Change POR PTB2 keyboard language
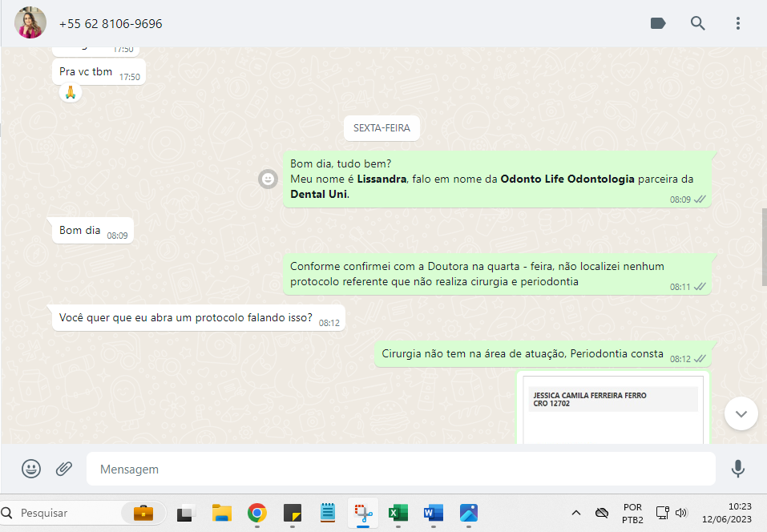Screen dimensions: 767x532 [x=632, y=514]
